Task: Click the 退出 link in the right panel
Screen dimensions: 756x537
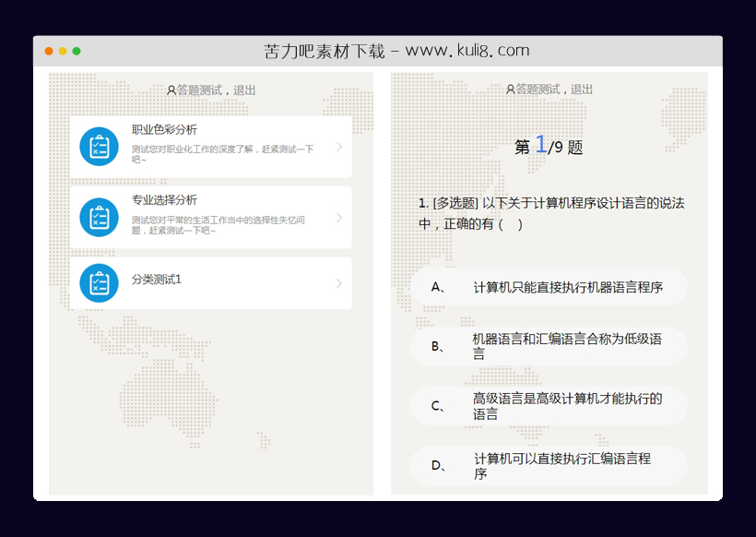Action: [583, 89]
